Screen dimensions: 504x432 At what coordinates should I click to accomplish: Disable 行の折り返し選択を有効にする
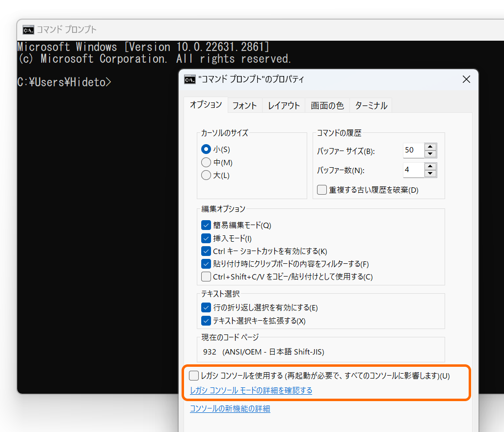207,307
